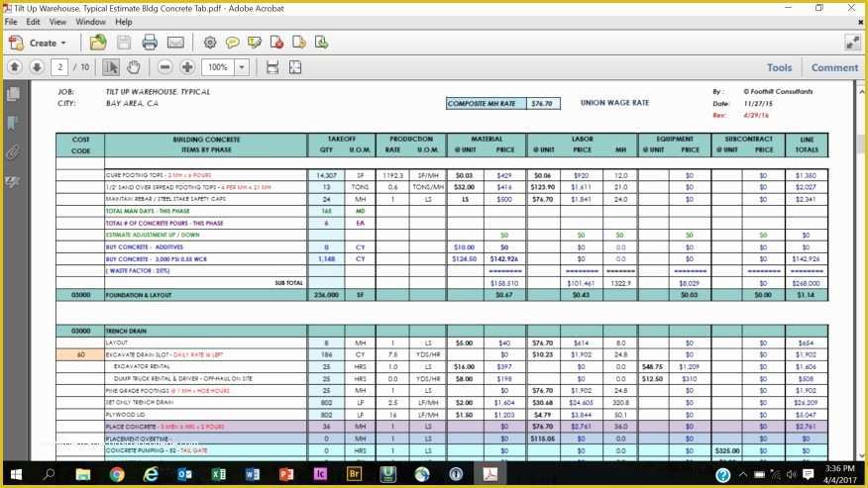Open the File menu
The height and width of the screenshot is (488, 868).
[11, 22]
